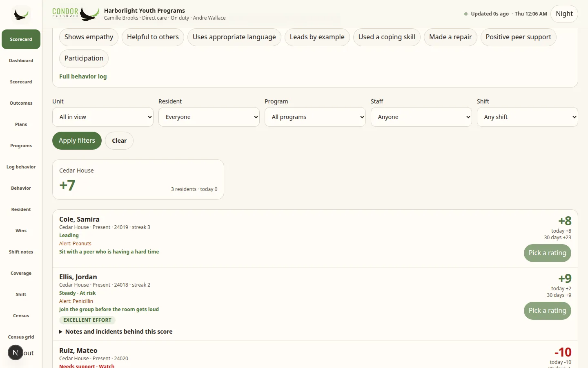
Task: Click the round N avatar badge
Action: coord(16,352)
